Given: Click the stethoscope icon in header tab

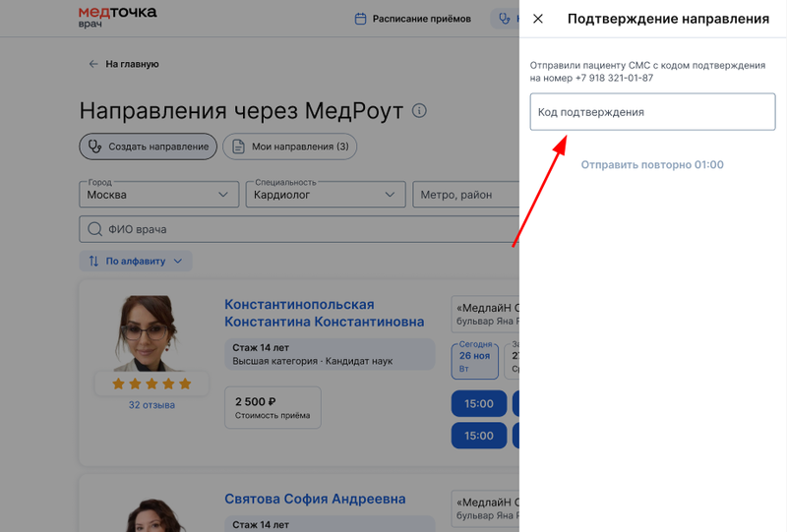Looking at the screenshot, I should pyautogui.click(x=504, y=19).
